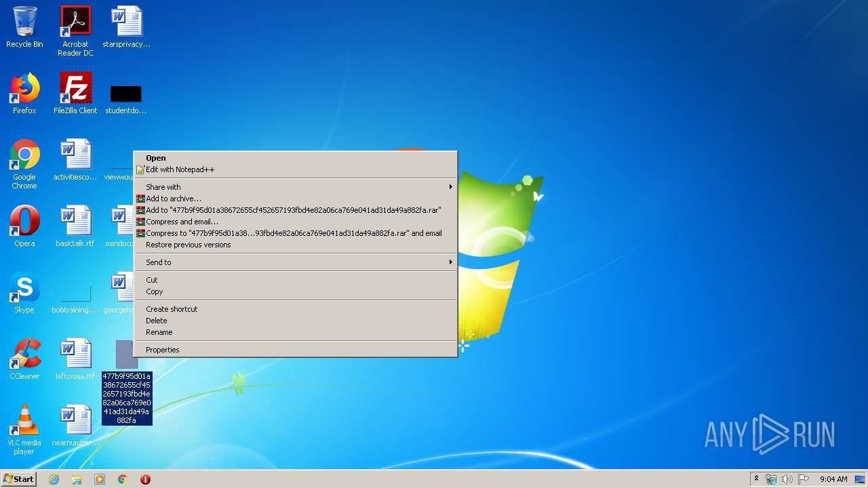
Task: Click the Opera icon in taskbar
Action: point(145,479)
